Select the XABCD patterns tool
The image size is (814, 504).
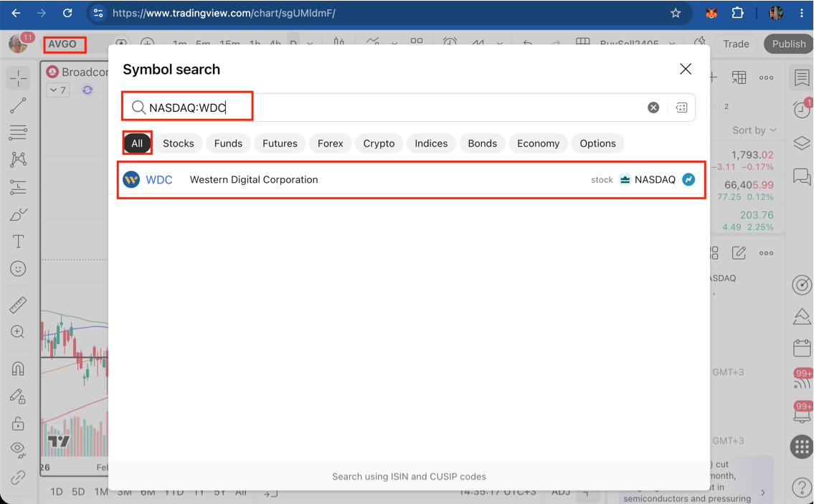(18, 159)
